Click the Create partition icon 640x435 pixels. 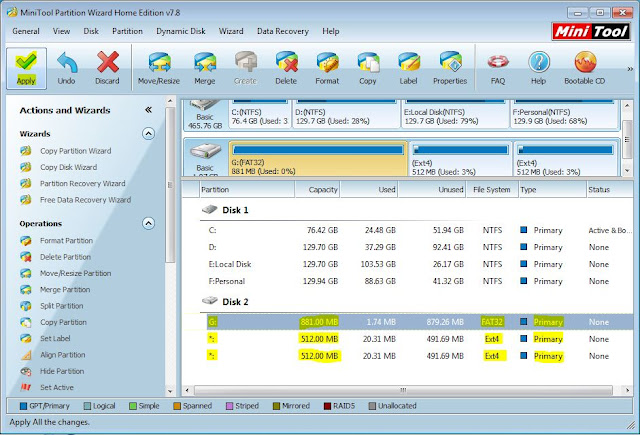click(x=245, y=62)
